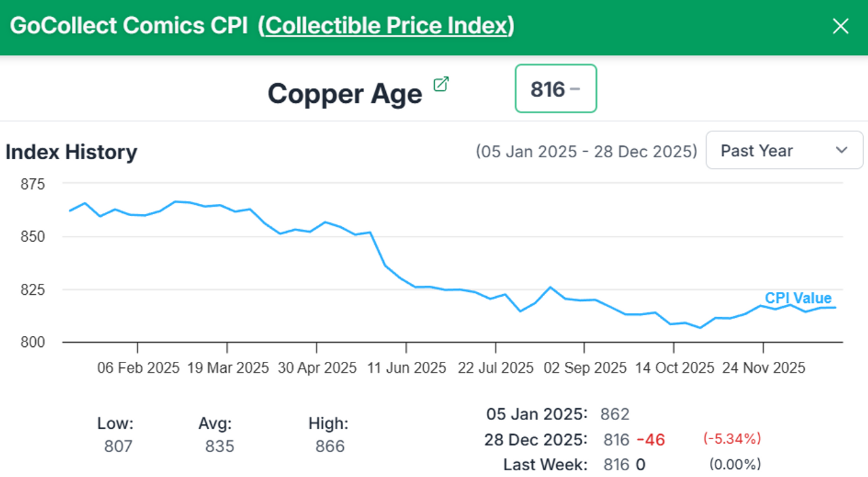Image resolution: width=868 pixels, height=477 pixels.
Task: Click the 19 Mar 2025 axis marker
Action: point(227,368)
